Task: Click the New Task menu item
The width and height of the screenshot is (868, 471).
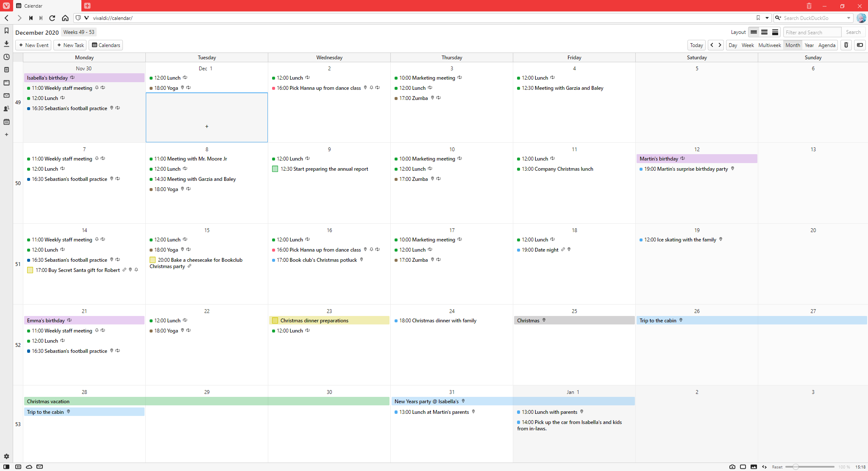Action: point(71,44)
